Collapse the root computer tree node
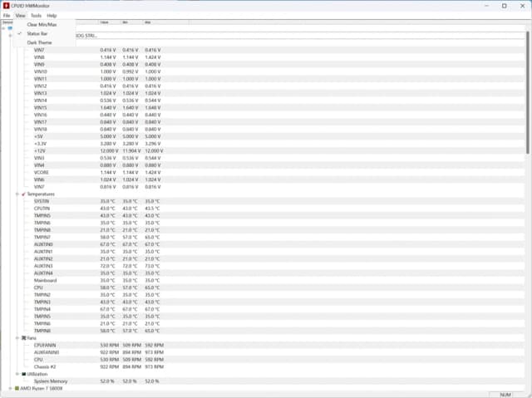 click(x=3, y=28)
